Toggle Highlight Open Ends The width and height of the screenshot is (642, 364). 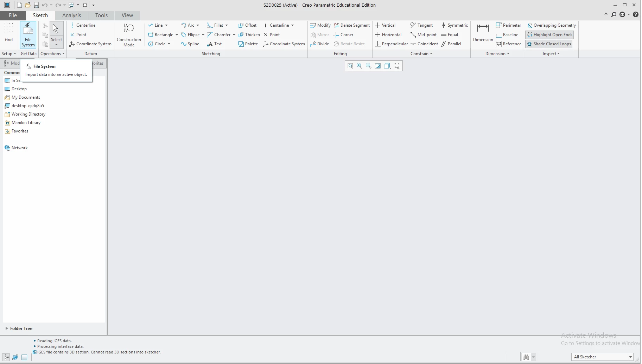pyautogui.click(x=549, y=35)
